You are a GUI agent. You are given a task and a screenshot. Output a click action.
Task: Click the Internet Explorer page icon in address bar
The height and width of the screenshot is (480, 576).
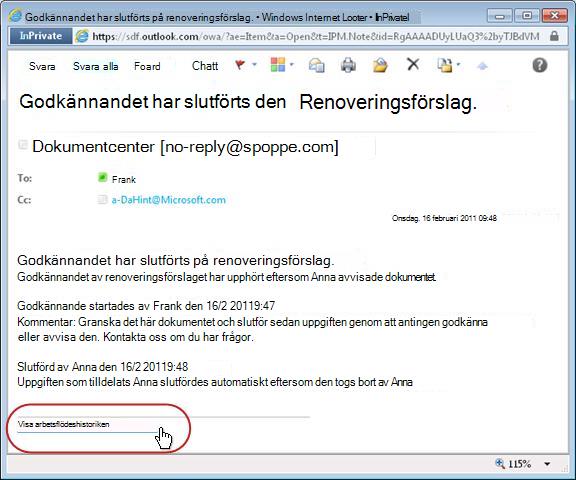click(82, 36)
